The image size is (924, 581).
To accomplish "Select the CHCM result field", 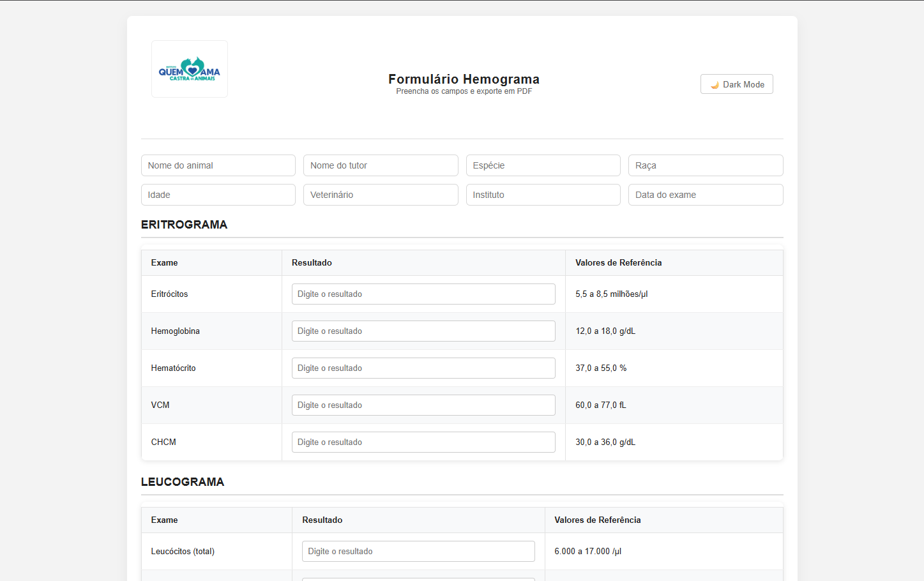I will tap(423, 442).
